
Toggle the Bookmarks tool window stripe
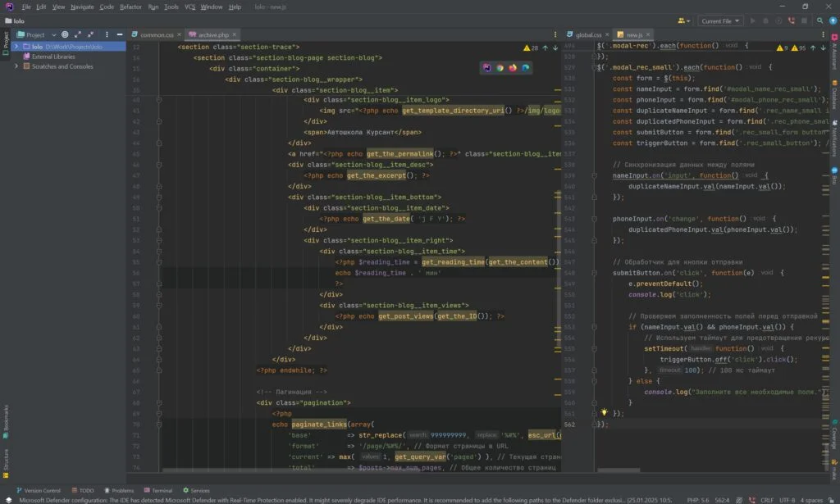click(5, 419)
